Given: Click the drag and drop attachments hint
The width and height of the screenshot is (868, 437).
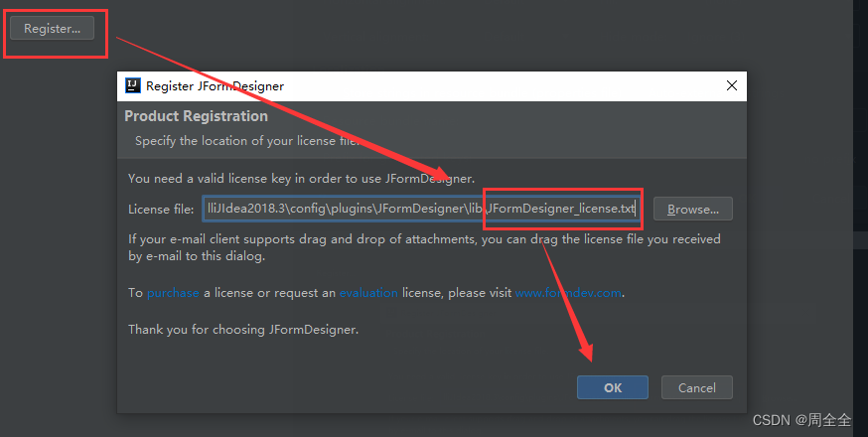Looking at the screenshot, I should [424, 247].
